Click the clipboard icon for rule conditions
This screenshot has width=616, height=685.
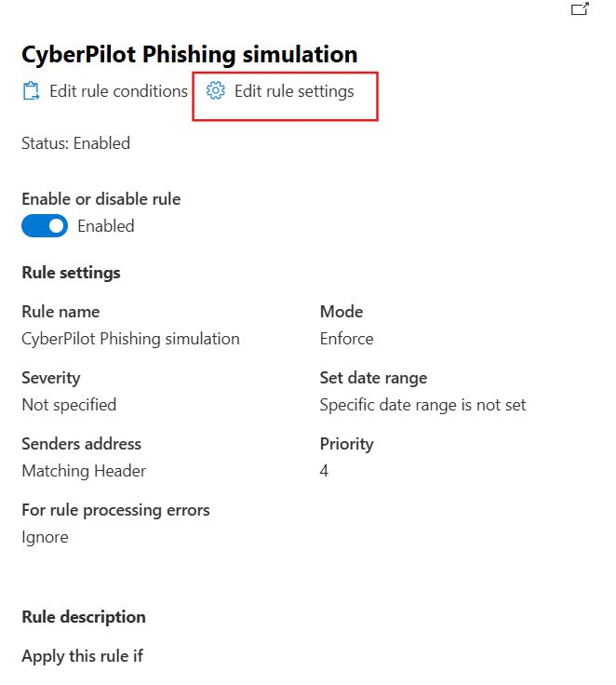[x=31, y=91]
